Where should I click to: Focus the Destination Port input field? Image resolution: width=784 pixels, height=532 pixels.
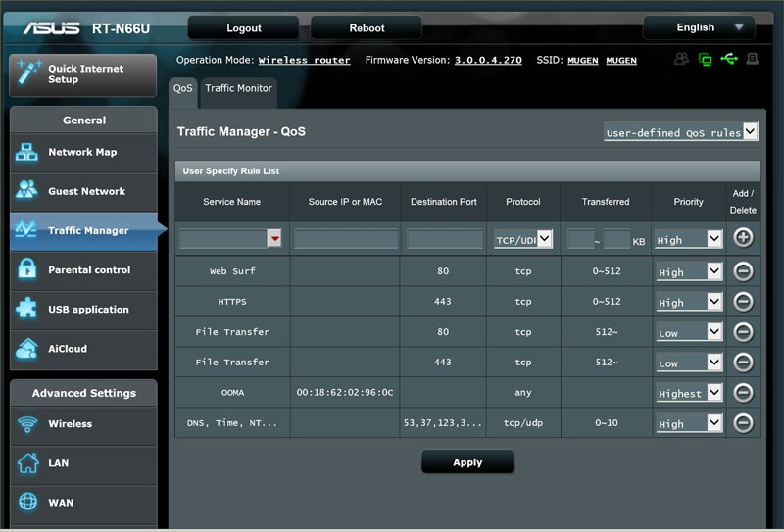tap(444, 238)
